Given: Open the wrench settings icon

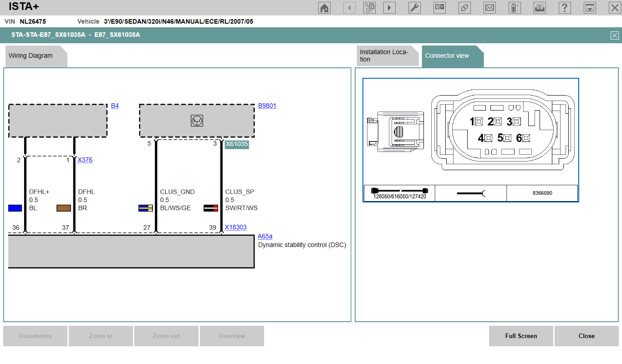Looking at the screenshot, I should [x=414, y=8].
